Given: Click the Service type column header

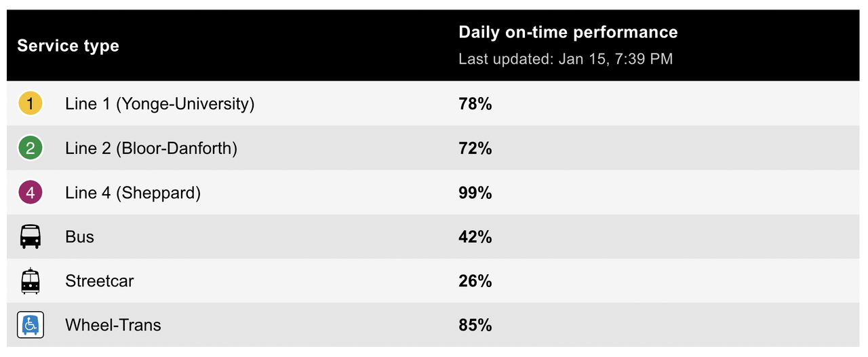Looking at the screenshot, I should pos(68,45).
